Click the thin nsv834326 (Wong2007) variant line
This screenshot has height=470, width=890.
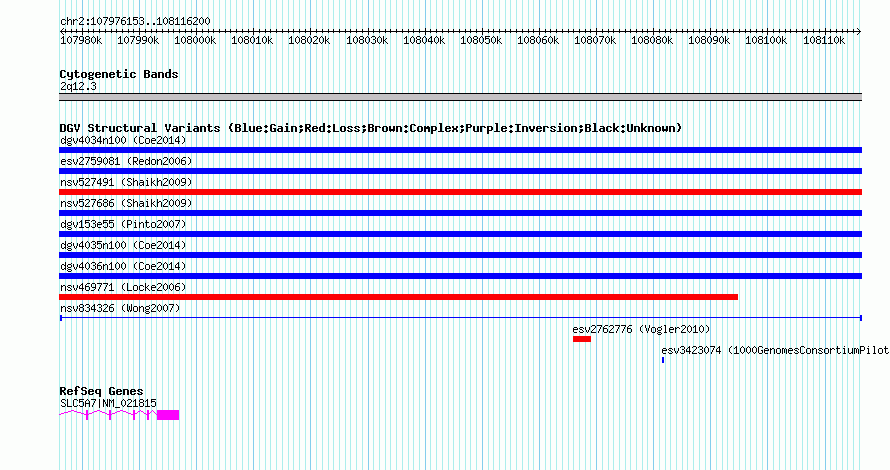click(x=460, y=318)
